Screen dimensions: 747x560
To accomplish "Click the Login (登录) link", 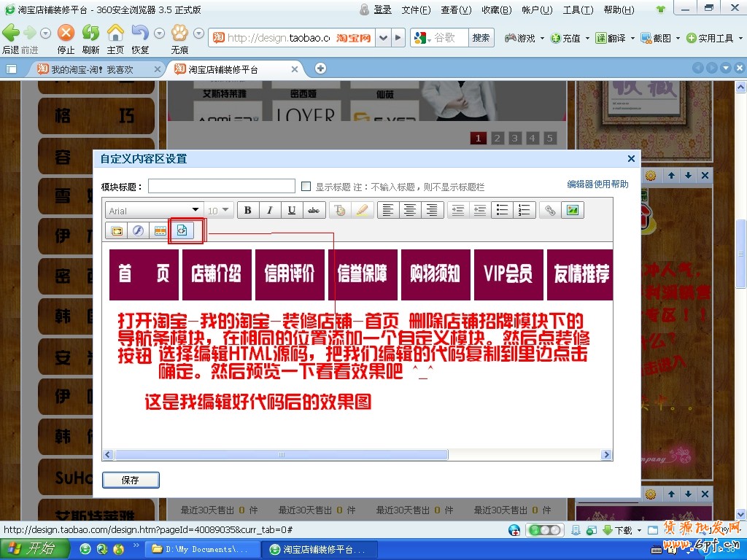I will coord(382,9).
